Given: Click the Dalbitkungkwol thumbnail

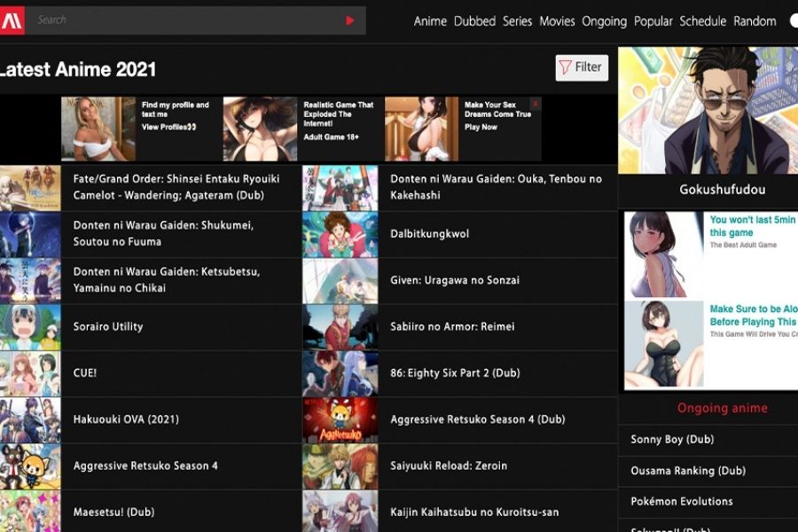Looking at the screenshot, I should 340,235.
